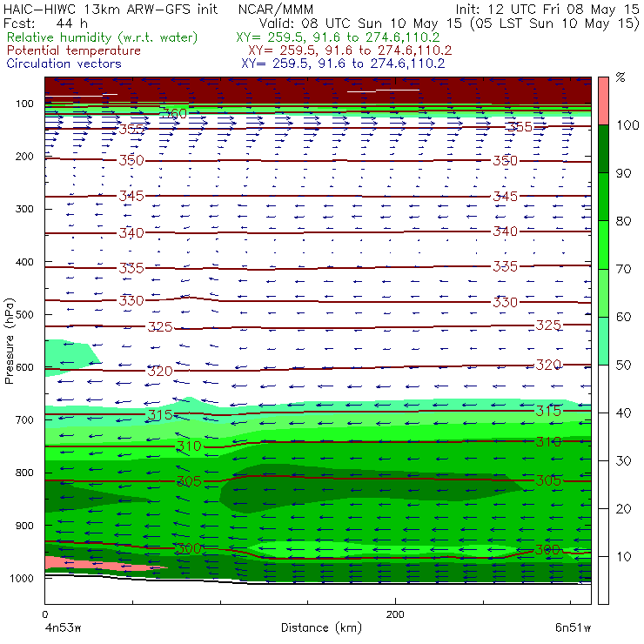Click the 'Potential temperature' legend label

click(x=73, y=50)
